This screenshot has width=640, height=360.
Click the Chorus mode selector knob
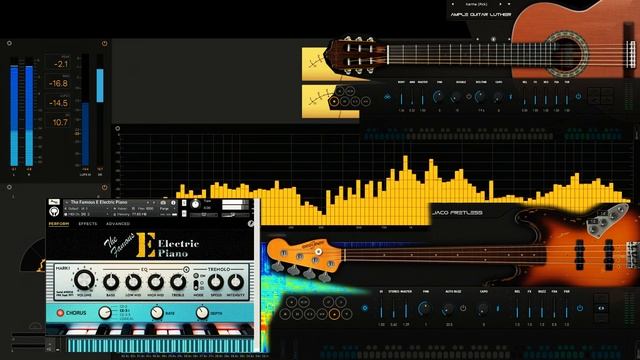(x=105, y=313)
